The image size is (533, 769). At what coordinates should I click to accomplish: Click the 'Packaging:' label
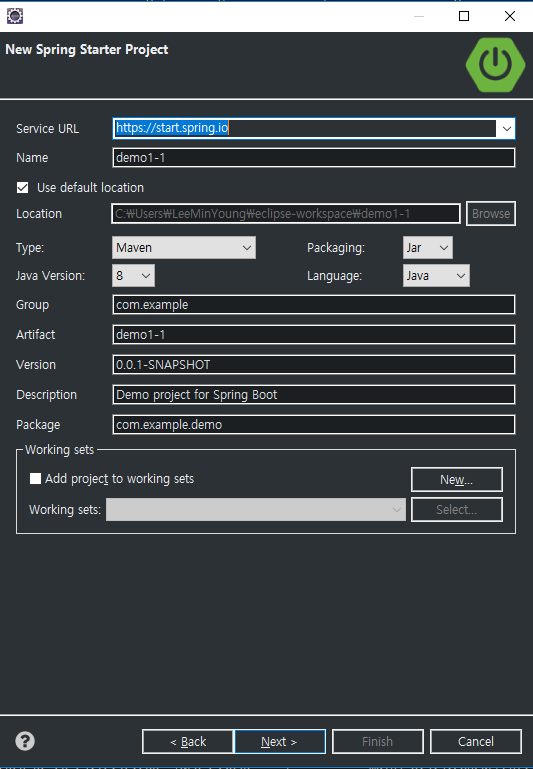(x=336, y=248)
